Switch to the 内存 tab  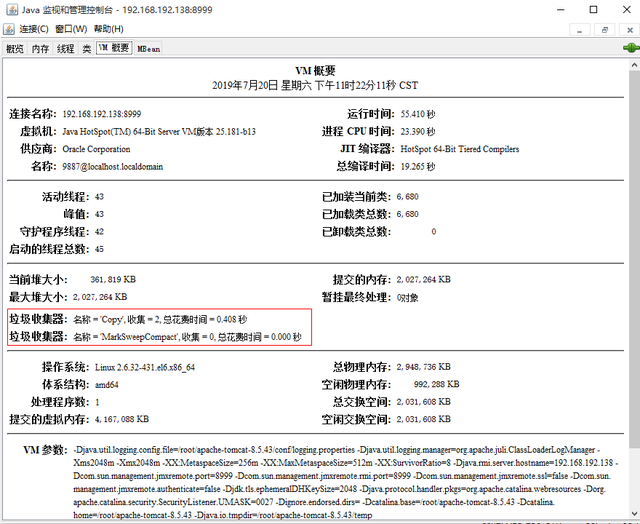tap(40, 49)
